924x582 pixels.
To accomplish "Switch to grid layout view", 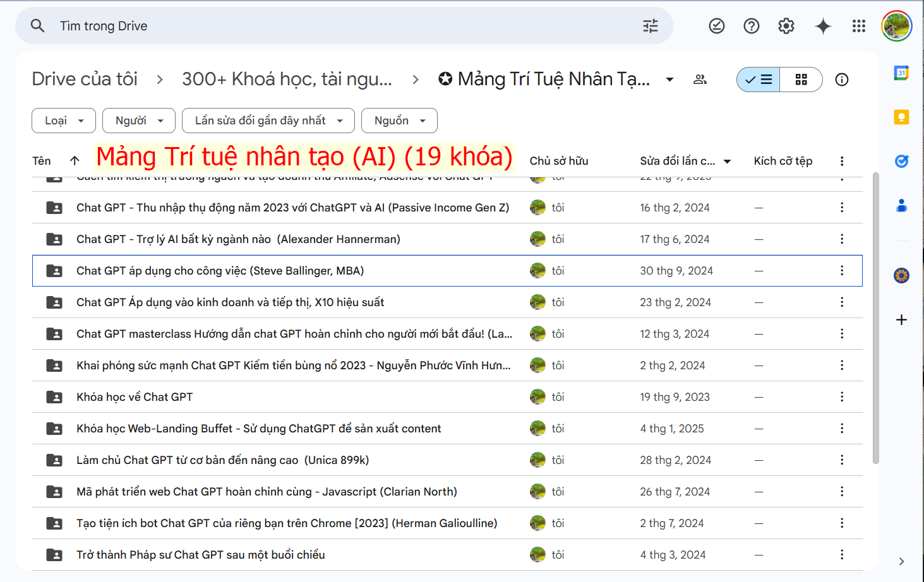I will (x=801, y=80).
